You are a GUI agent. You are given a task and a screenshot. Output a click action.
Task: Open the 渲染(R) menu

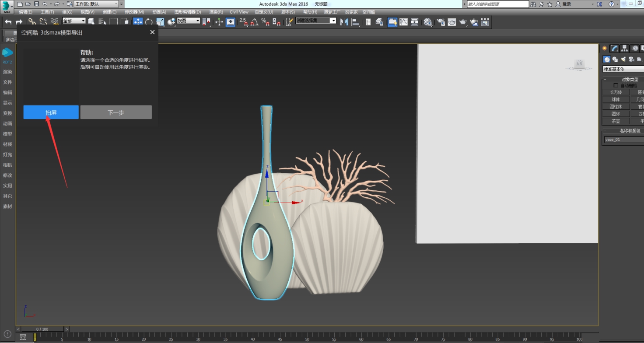216,12
